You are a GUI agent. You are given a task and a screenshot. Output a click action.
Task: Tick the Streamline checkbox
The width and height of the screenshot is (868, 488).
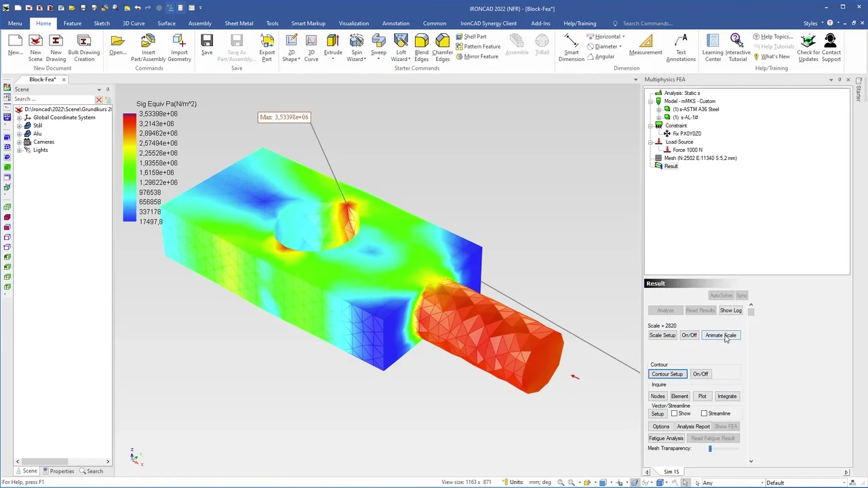(x=704, y=413)
